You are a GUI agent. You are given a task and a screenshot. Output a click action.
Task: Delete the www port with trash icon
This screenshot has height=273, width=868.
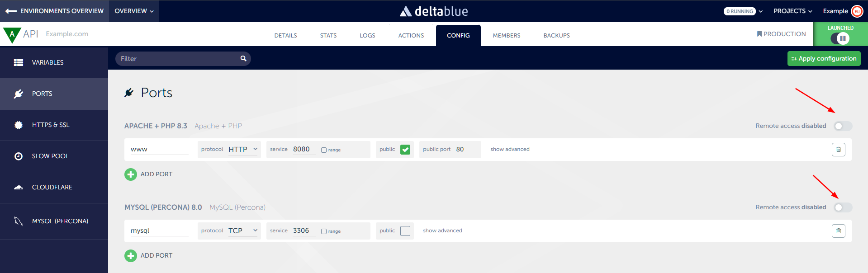point(838,150)
